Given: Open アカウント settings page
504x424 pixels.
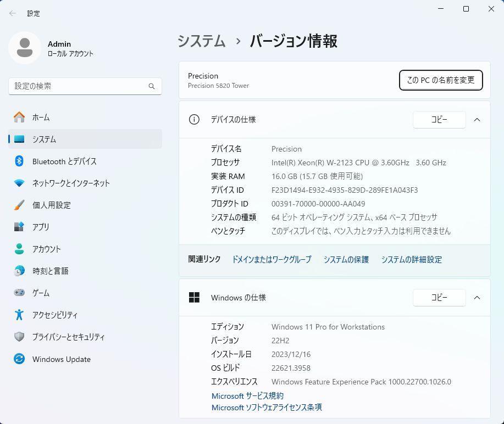Looking at the screenshot, I should (85, 249).
